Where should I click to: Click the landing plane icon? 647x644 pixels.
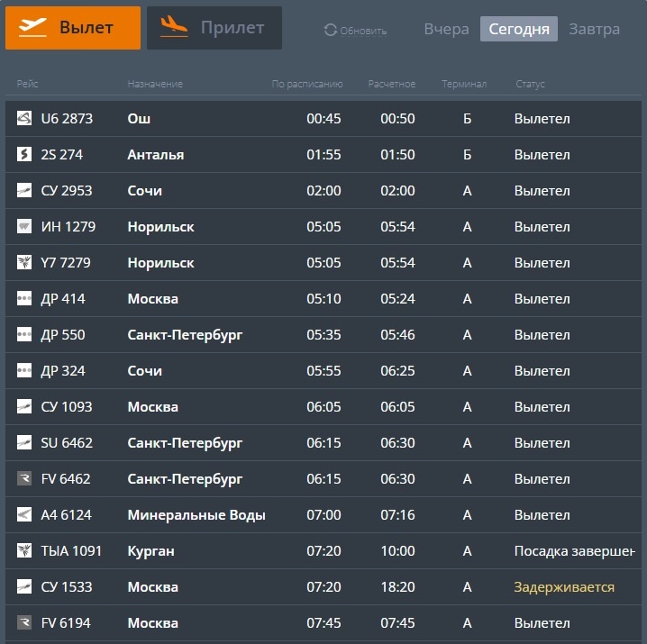click(x=174, y=27)
